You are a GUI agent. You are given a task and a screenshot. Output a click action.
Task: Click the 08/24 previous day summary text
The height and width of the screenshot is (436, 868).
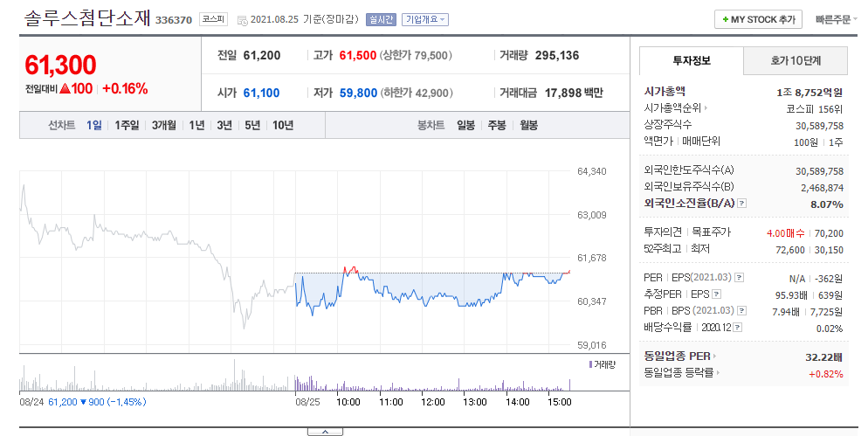coord(82,402)
